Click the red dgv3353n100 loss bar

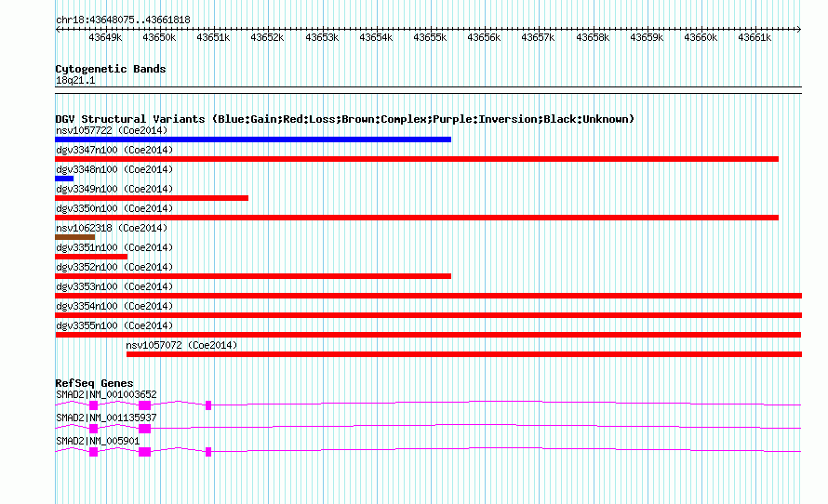pyautogui.click(x=428, y=296)
